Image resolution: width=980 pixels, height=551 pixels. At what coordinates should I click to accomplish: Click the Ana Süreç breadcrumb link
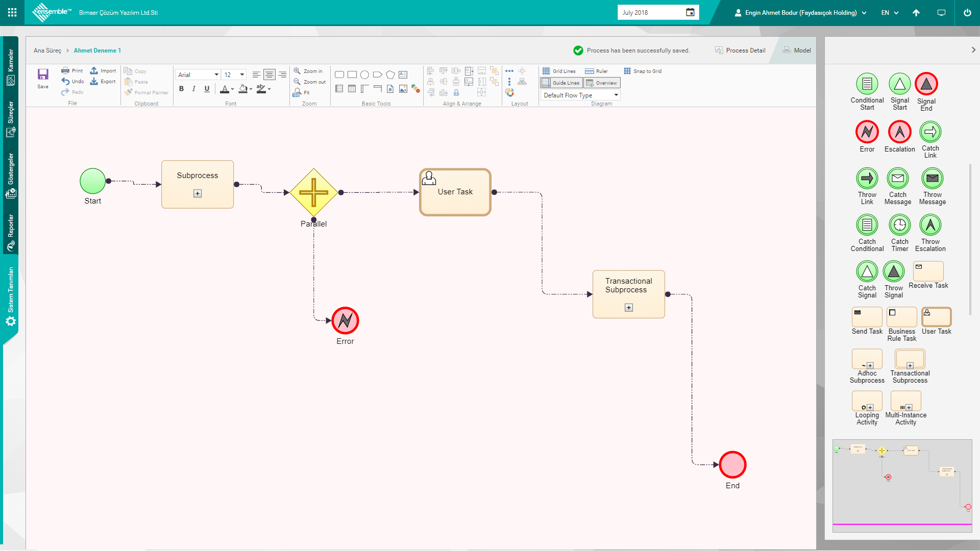(x=47, y=51)
